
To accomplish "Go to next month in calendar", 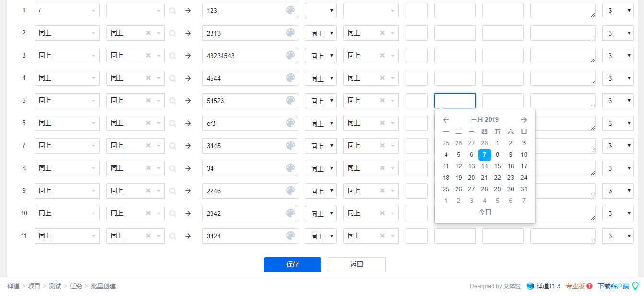I will [524, 120].
